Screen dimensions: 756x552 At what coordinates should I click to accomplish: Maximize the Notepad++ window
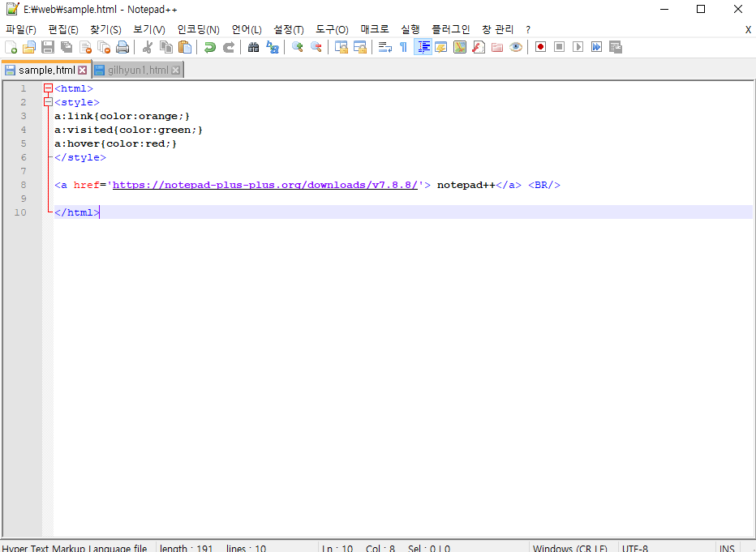click(701, 9)
